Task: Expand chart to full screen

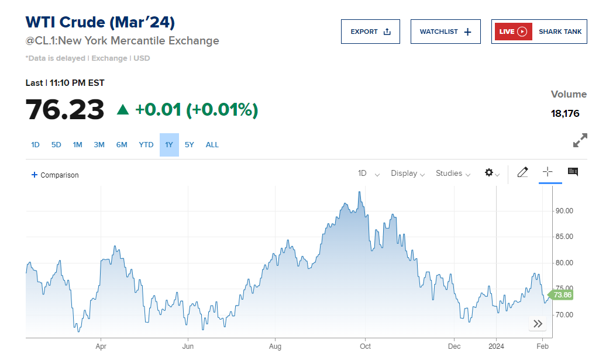Action: point(580,140)
